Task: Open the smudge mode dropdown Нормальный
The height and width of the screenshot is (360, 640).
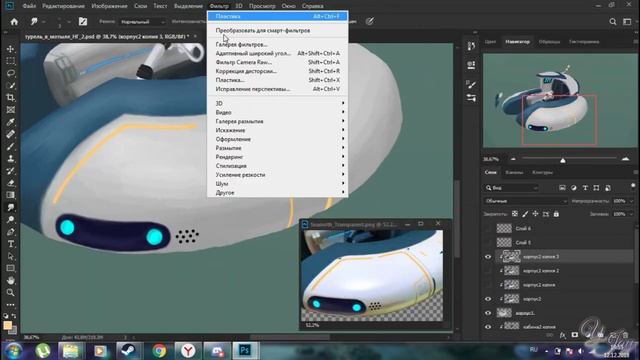Action: 143,22
